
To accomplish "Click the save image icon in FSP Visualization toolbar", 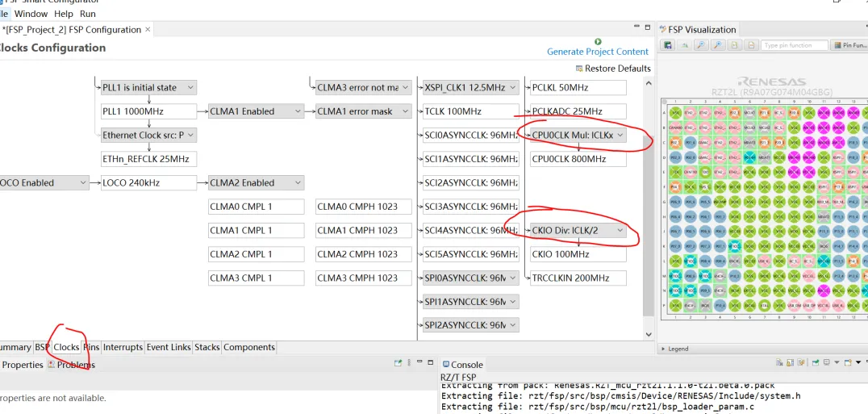I will tap(668, 45).
